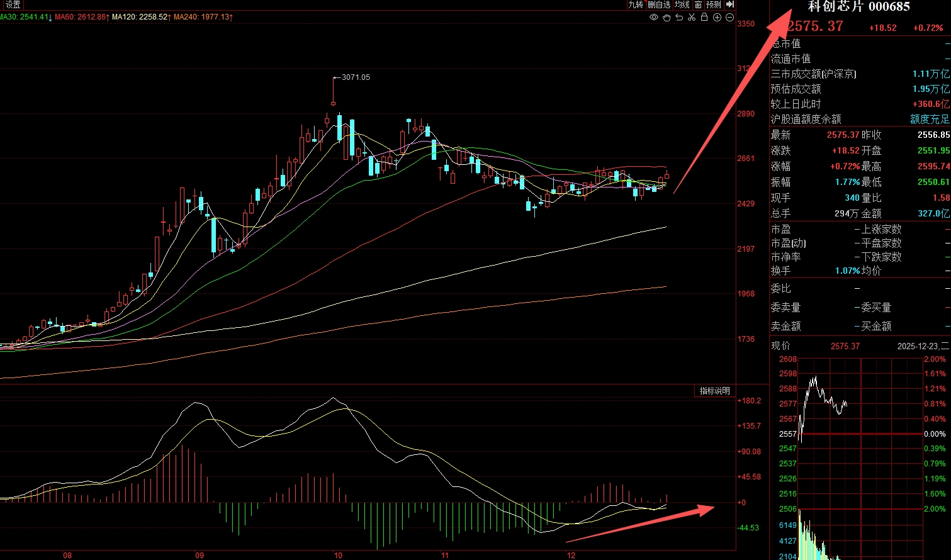Click the 科创芯片 000685 title
The height and width of the screenshot is (560, 951).
click(x=859, y=7)
